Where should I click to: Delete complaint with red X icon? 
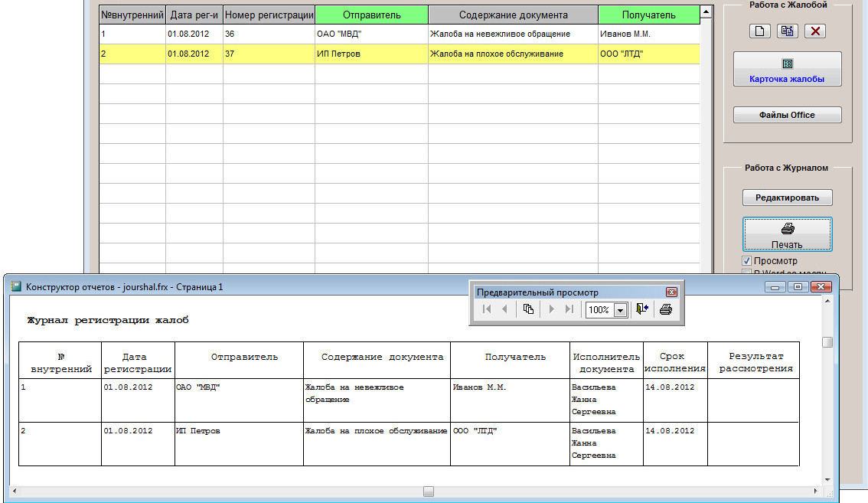click(x=815, y=31)
